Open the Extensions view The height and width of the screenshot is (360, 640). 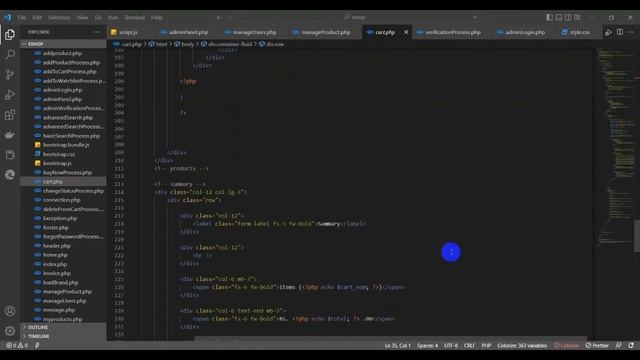point(10,115)
